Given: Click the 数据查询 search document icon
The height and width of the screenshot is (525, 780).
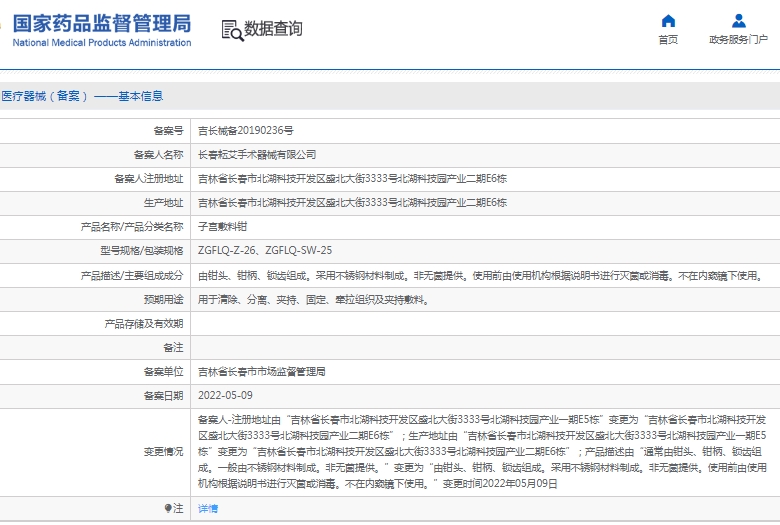Looking at the screenshot, I should click(x=232, y=30).
